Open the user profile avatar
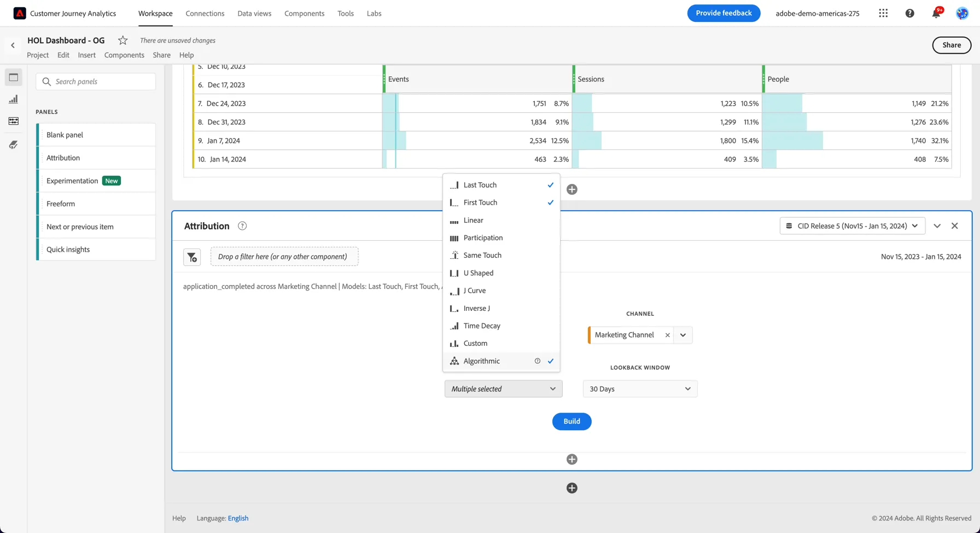 click(x=962, y=13)
